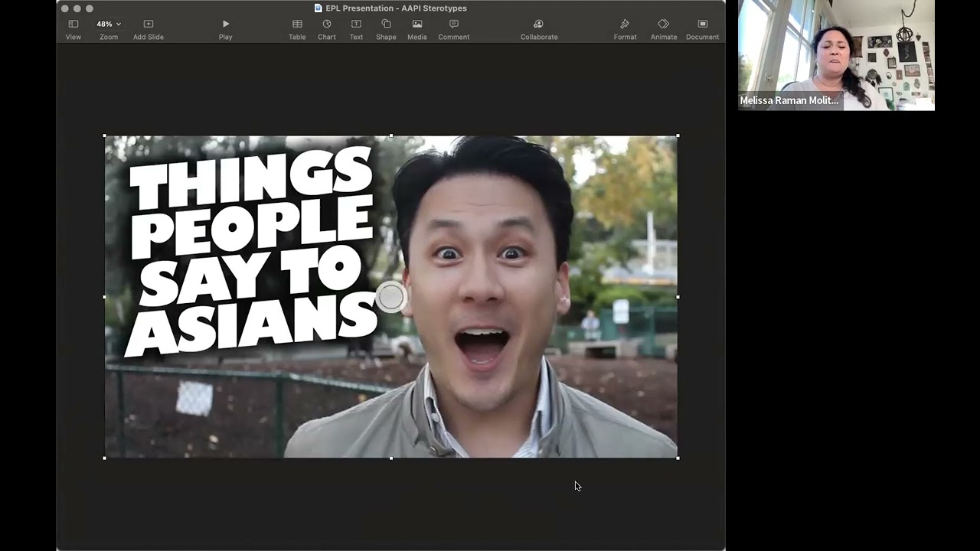Minimize the Keynote window
Image resolution: width=980 pixels, height=551 pixels.
pos(77,8)
